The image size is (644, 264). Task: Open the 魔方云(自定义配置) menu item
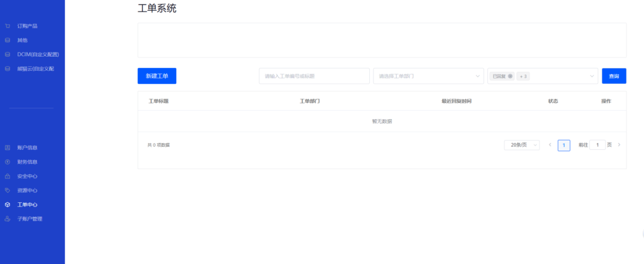35,69
